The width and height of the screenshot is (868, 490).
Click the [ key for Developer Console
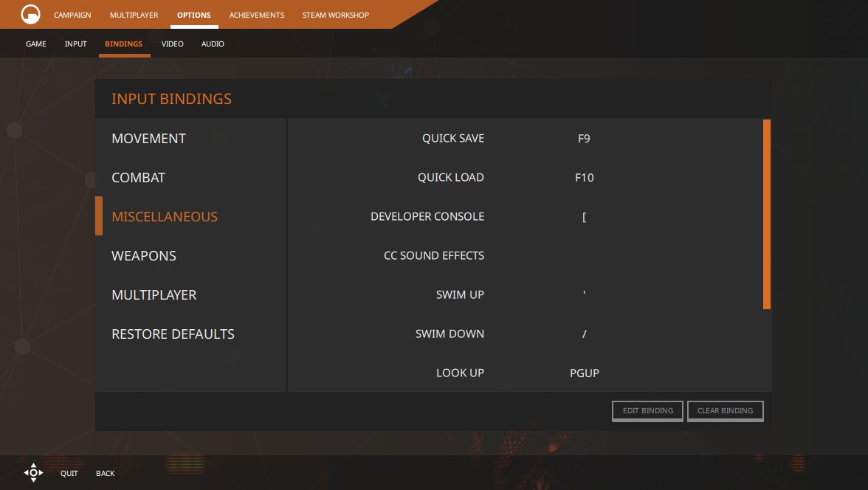click(584, 217)
